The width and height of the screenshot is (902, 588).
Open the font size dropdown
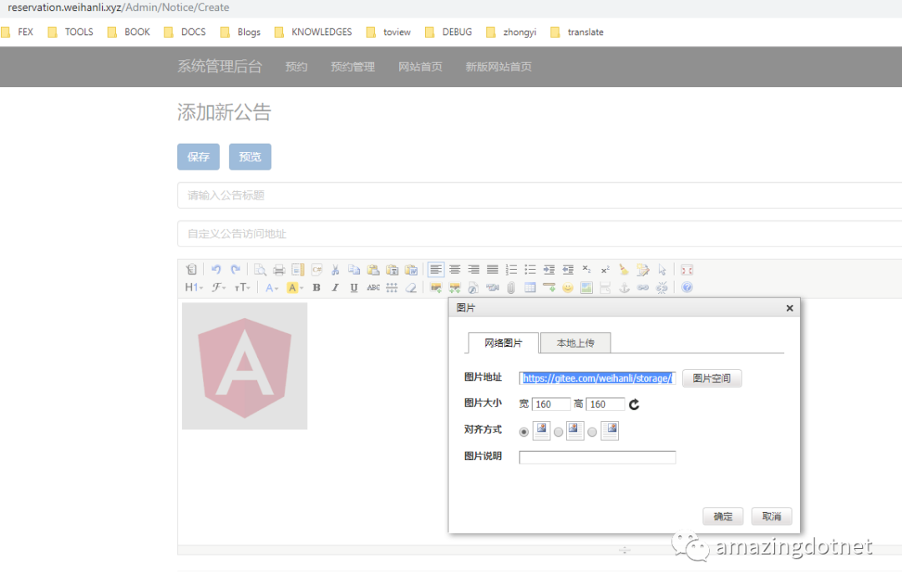[242, 287]
